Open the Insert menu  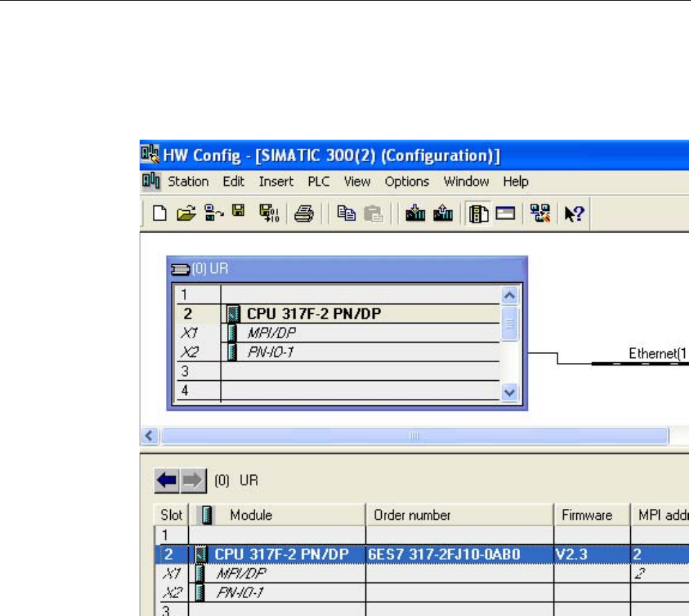276,182
